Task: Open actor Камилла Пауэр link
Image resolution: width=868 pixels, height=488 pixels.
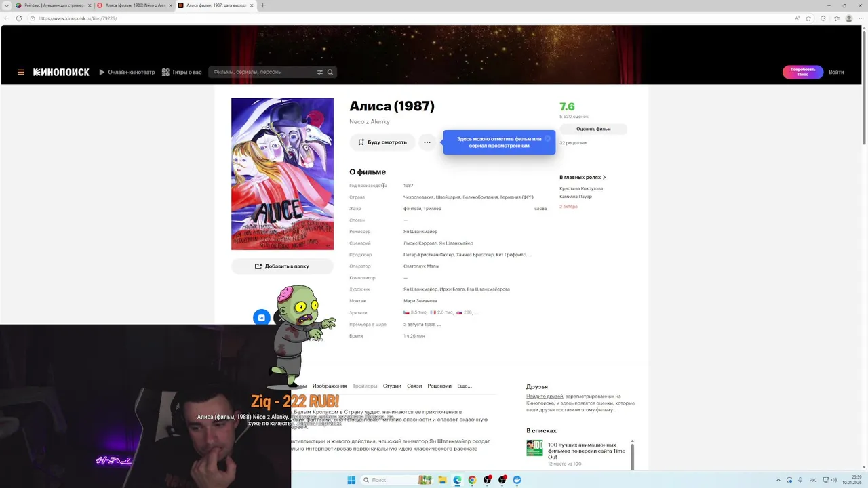Action: click(x=576, y=197)
